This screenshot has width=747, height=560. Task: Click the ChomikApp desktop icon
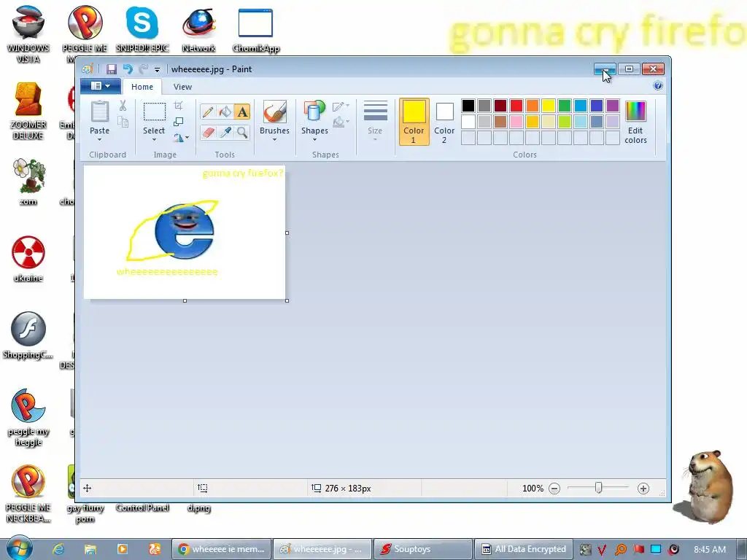tap(256, 29)
